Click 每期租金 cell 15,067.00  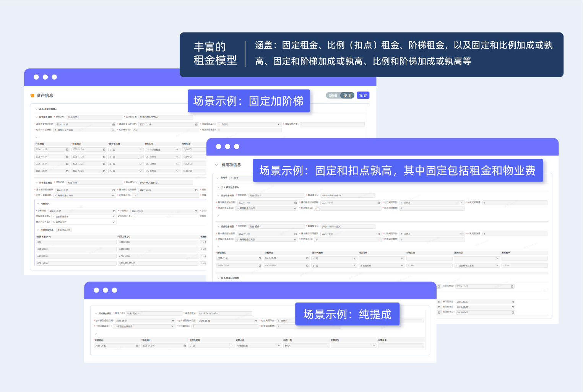[x=194, y=171]
